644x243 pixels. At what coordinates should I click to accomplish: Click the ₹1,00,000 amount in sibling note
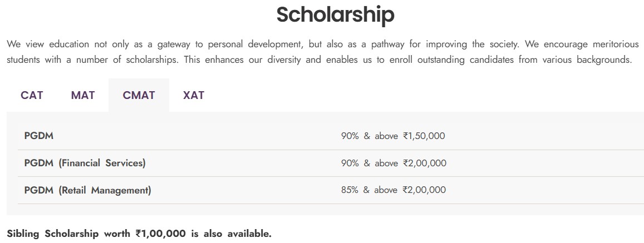[161, 234]
